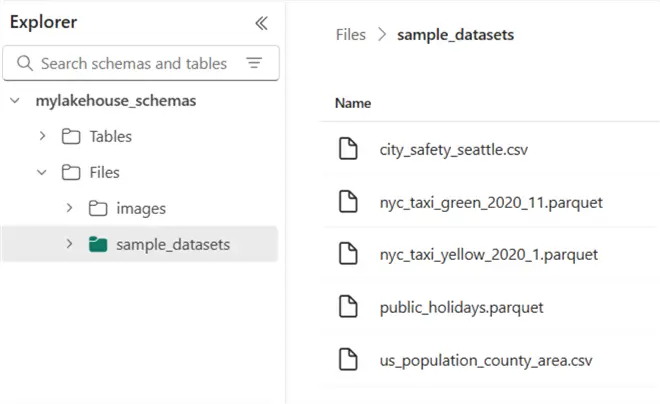Click the green sample_datasets folder icon
The width and height of the screenshot is (660, 404).
[x=97, y=244]
